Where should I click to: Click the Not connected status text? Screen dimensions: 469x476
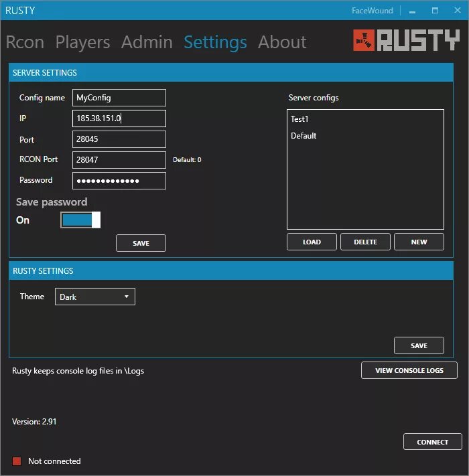(x=54, y=461)
